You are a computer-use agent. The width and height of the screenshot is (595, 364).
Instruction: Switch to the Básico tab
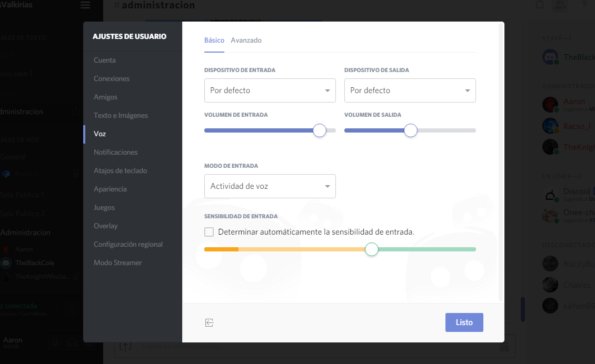pyautogui.click(x=214, y=40)
